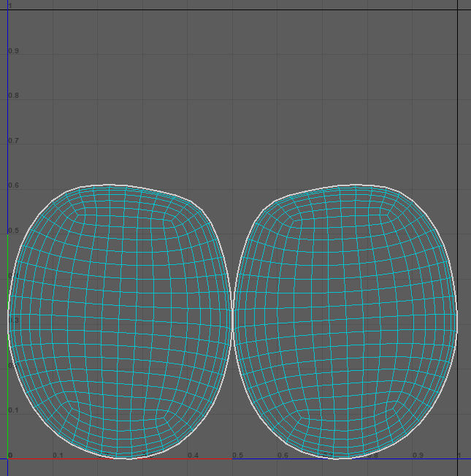Viewport: 471px width, 476px height.
Task: Click the 0.8 label on vertical axis
Action: click(13, 96)
